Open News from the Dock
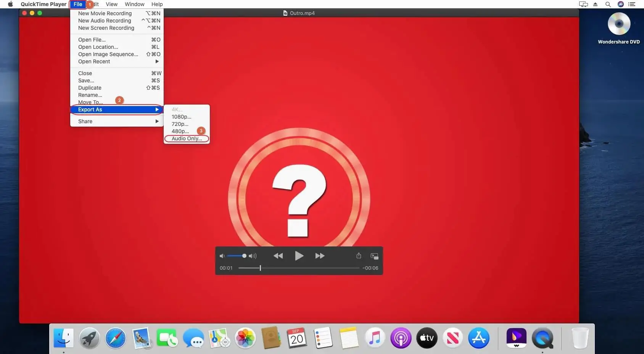This screenshot has height=354, width=644. click(x=452, y=338)
